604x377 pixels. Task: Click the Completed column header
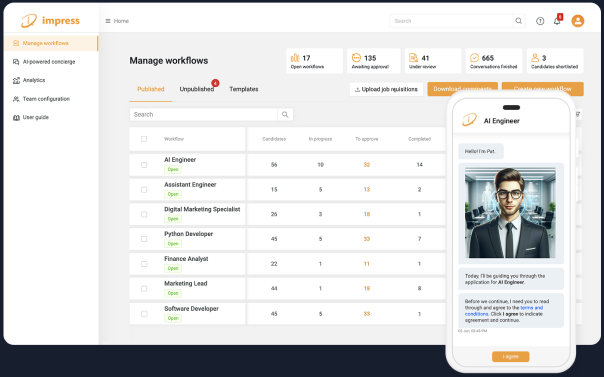419,139
